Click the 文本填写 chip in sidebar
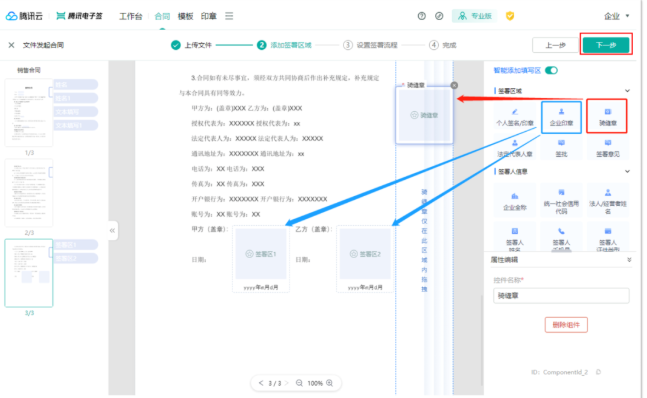 (x=76, y=112)
